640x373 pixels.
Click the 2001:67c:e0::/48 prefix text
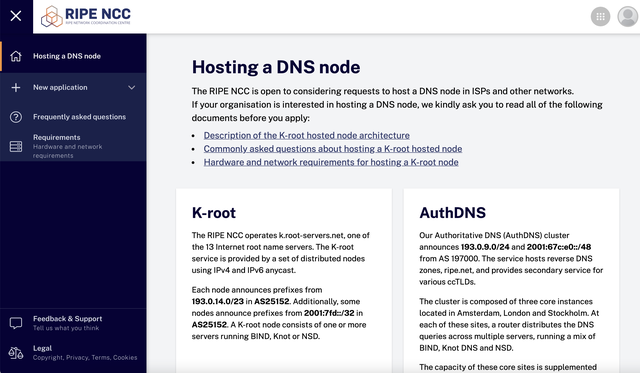(559, 247)
